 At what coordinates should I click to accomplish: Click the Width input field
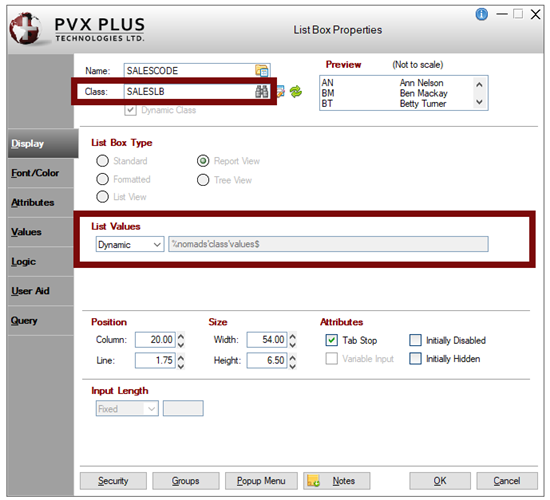pos(267,340)
